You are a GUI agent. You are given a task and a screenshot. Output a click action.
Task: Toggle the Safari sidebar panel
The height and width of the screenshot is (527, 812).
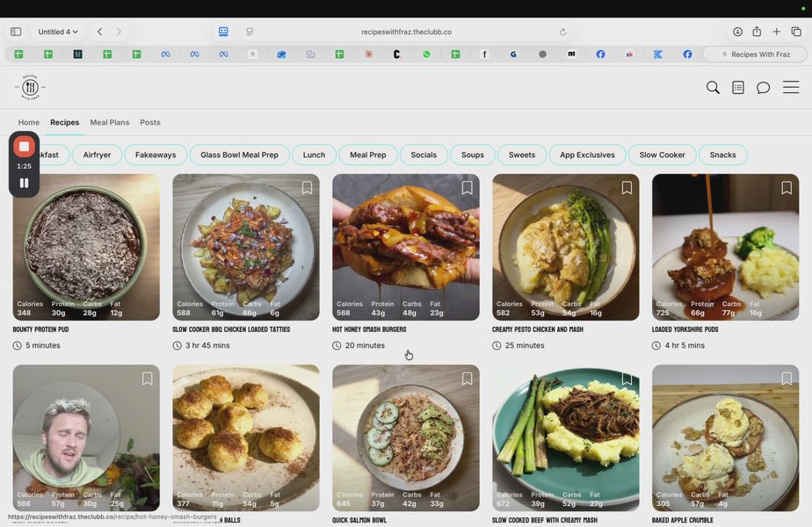(16, 32)
